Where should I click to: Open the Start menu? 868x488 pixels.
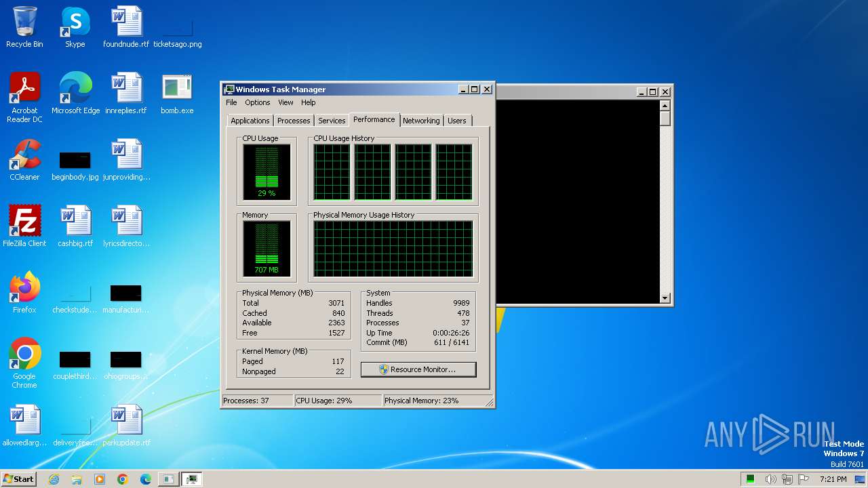coord(19,479)
